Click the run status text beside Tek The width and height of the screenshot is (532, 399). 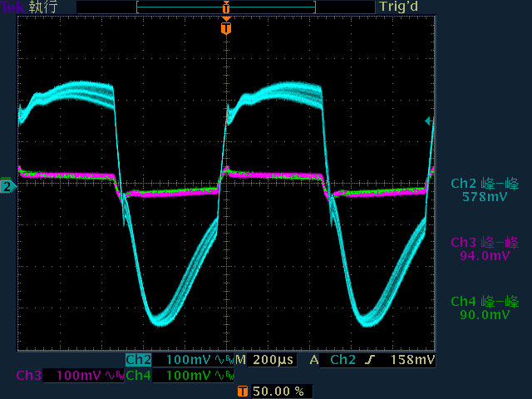(x=42, y=7)
